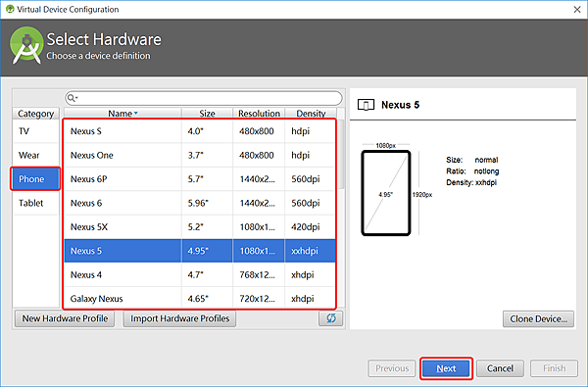The width and height of the screenshot is (588, 387).
Task: Click New Hardware Profile button
Action: pos(65,318)
